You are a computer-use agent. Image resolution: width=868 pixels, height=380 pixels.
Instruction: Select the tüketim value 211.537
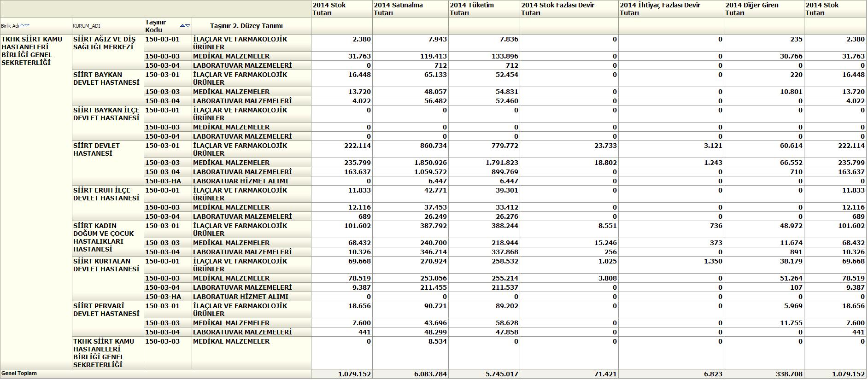[x=505, y=287]
